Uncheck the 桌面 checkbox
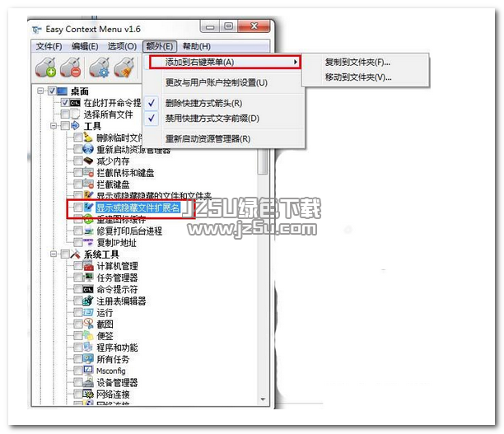 [52, 91]
